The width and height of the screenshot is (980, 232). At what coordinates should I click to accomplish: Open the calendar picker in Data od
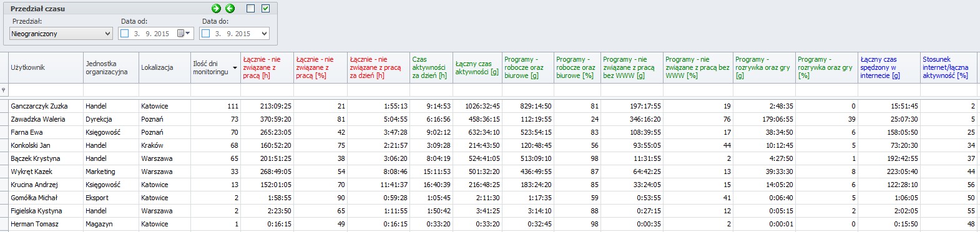point(184,34)
